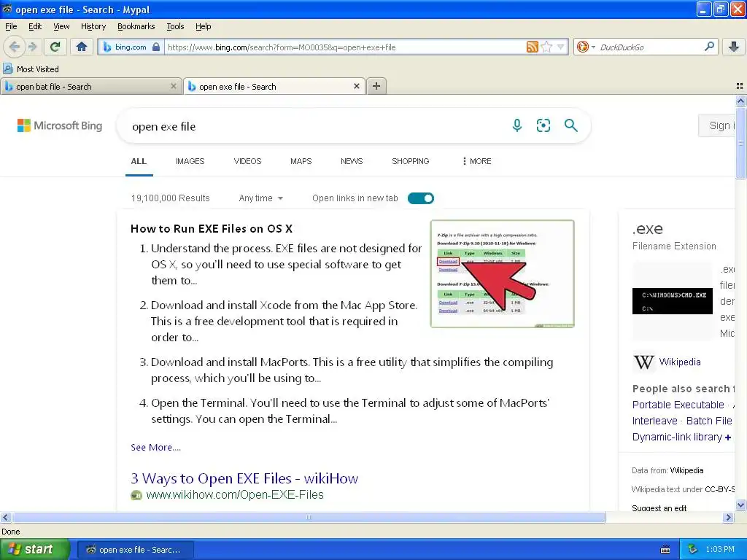
Task: Switch to the VIDEOS tab
Action: [x=248, y=161]
